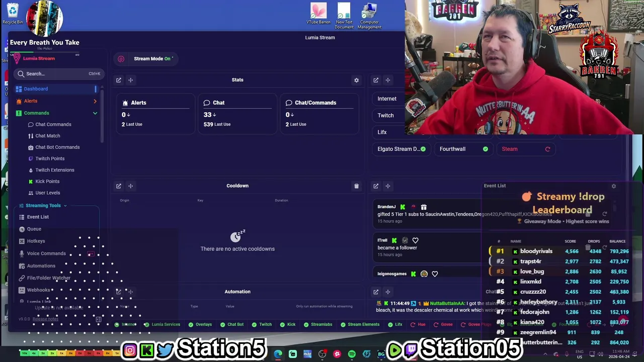Collapse the Streaming Tools section chevron
644x362 pixels.
click(x=65, y=206)
